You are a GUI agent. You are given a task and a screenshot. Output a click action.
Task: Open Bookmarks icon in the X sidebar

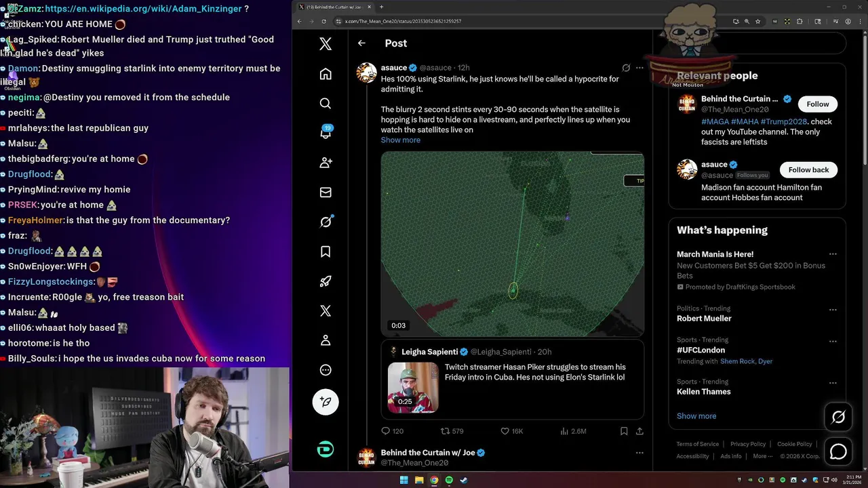(x=325, y=251)
